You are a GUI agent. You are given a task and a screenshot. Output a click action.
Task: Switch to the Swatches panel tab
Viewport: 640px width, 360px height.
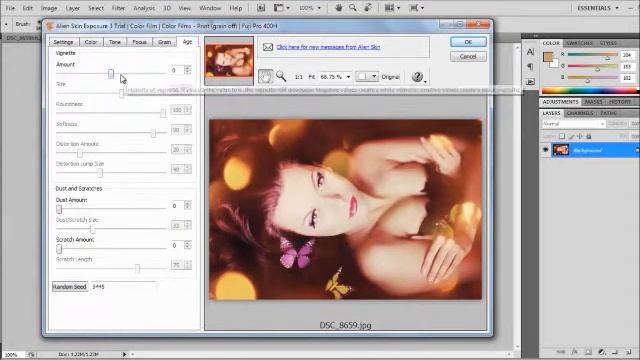(x=580, y=43)
